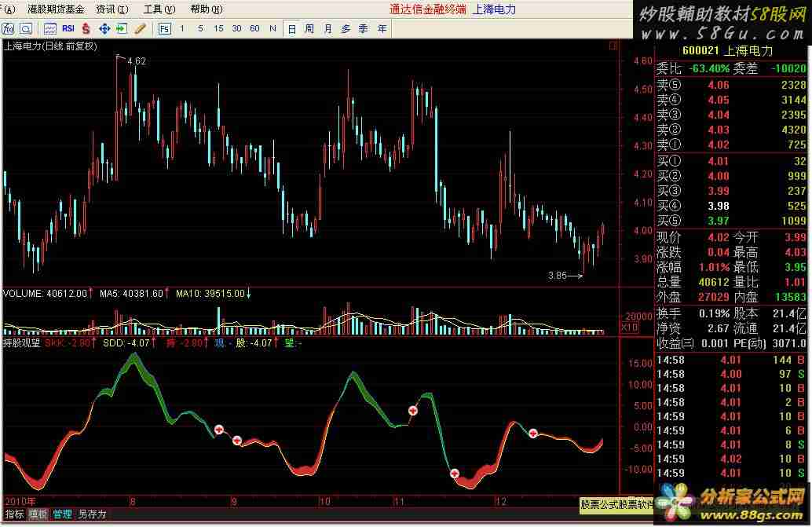Click the 14:58 trade of 144 B

point(731,360)
